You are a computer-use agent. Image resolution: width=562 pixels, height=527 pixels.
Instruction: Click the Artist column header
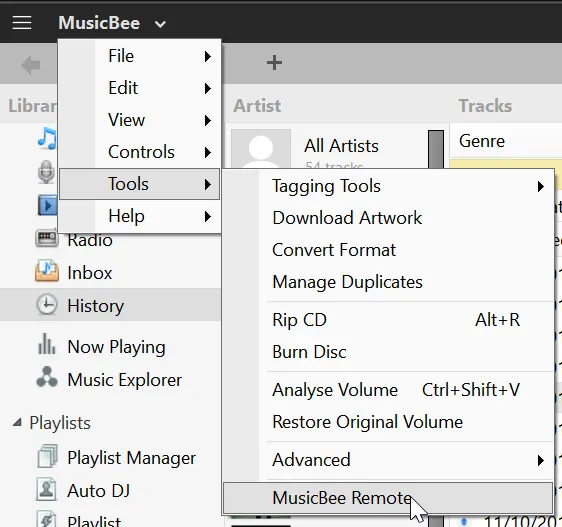click(257, 106)
